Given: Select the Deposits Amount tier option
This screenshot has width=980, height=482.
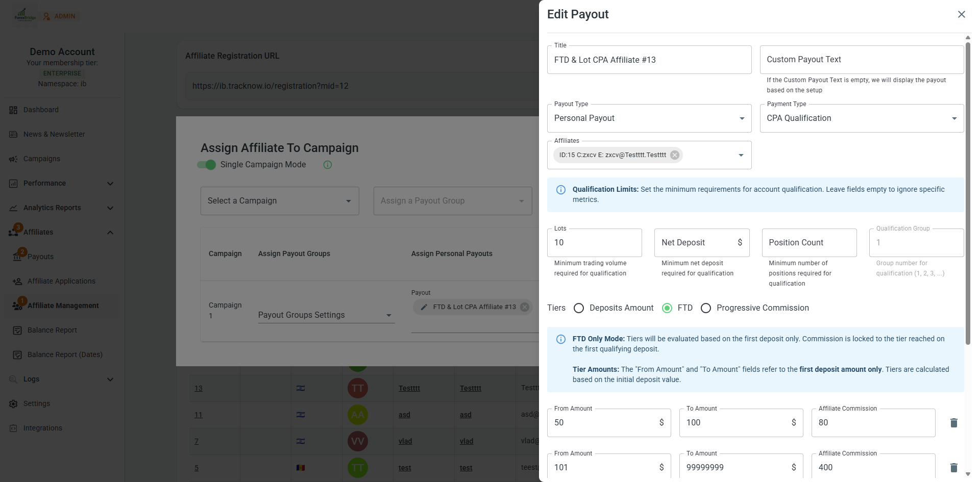Looking at the screenshot, I should point(579,308).
